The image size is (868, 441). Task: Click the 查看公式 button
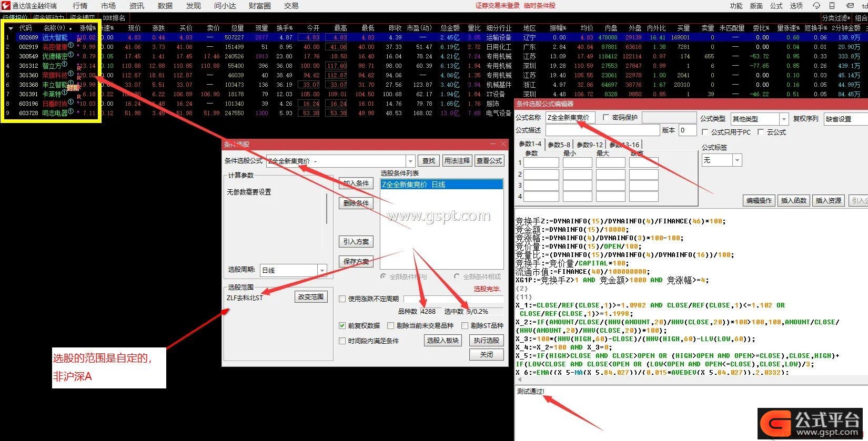489,161
